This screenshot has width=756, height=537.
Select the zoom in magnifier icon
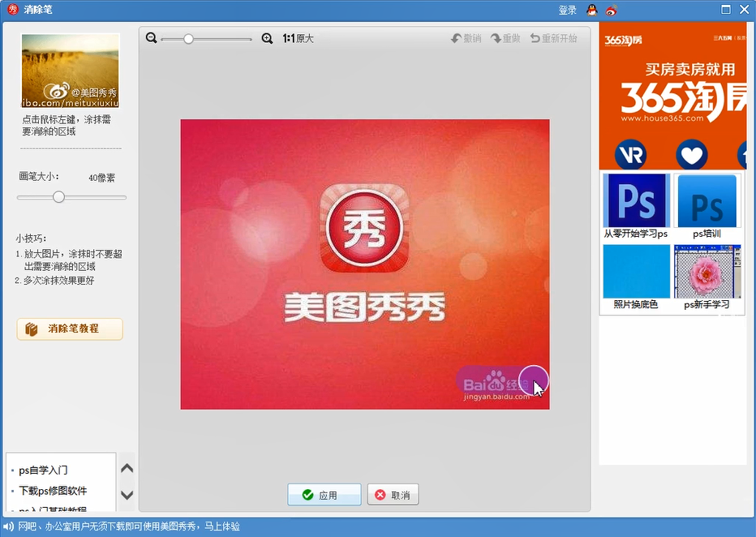pos(267,38)
